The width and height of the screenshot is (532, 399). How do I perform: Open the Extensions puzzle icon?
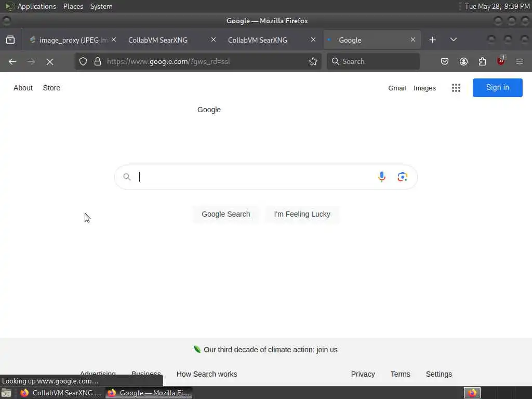482,61
